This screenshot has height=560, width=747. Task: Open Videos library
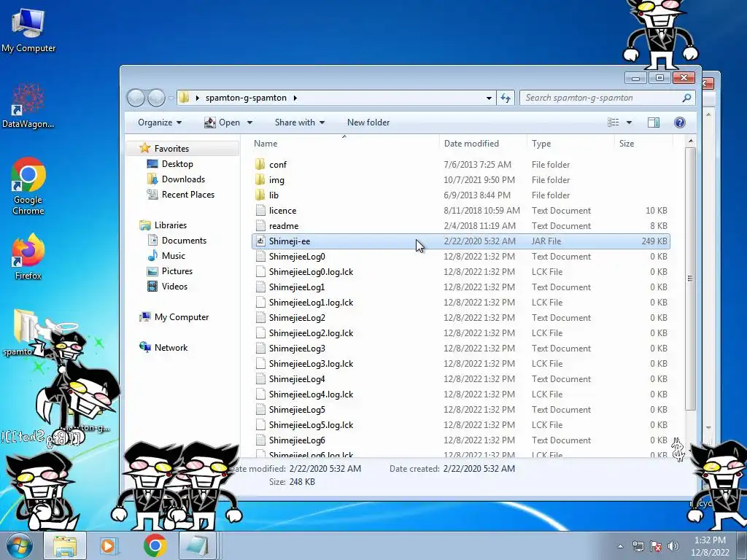pyautogui.click(x=174, y=286)
